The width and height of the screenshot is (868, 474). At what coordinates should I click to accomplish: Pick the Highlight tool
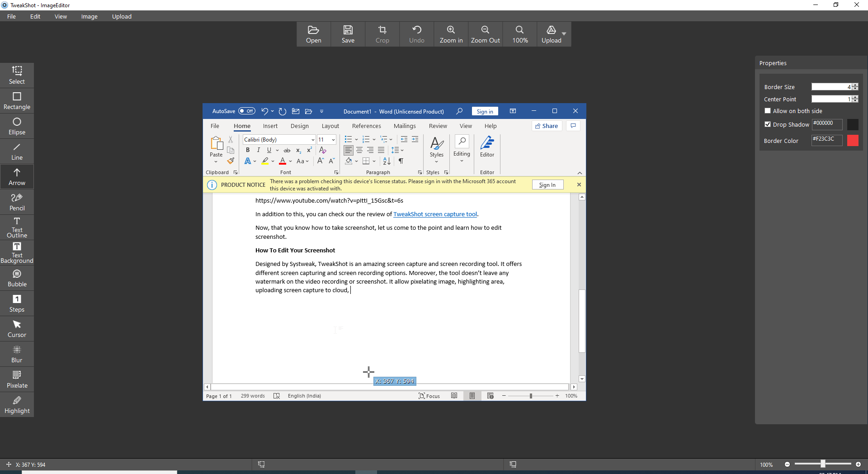click(x=17, y=404)
